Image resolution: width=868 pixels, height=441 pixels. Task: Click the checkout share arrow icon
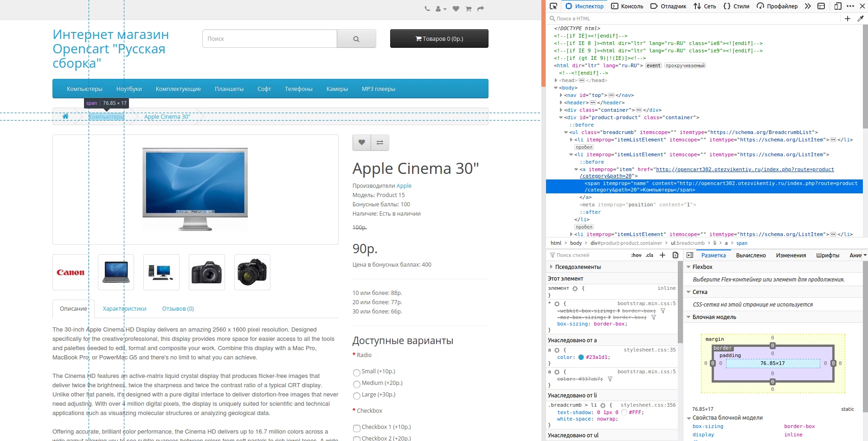point(481,9)
